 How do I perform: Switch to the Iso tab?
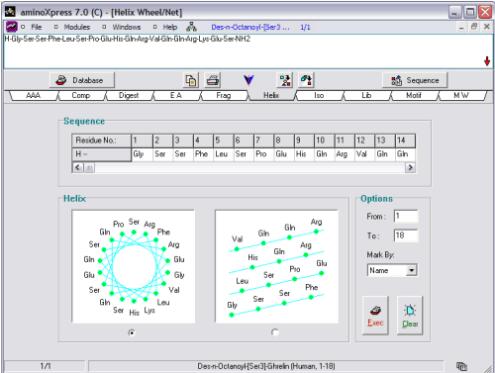point(319,95)
